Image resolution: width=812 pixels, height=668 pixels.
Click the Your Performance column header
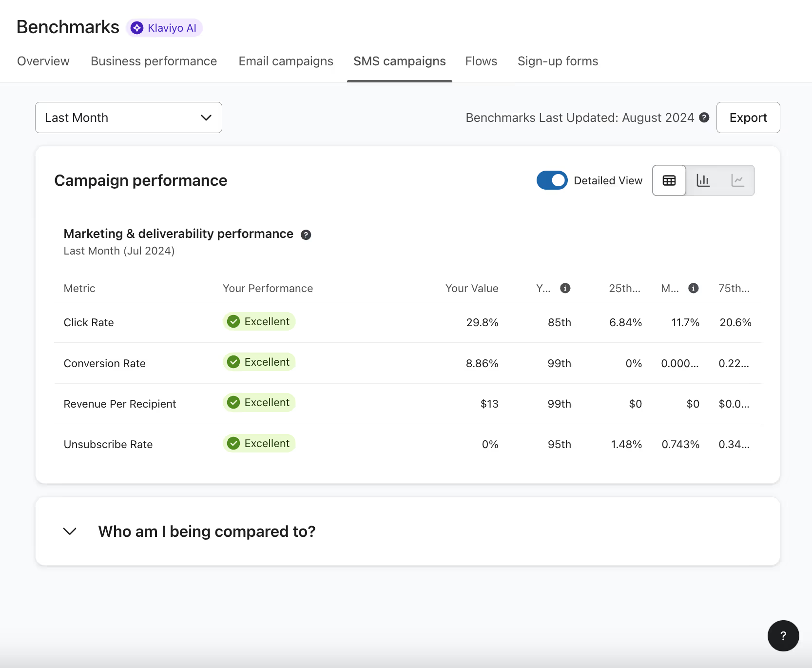[268, 288]
